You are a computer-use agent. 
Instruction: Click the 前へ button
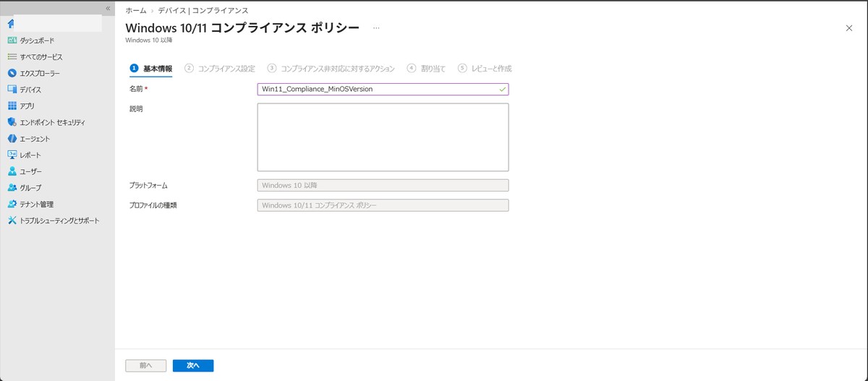[146, 366]
